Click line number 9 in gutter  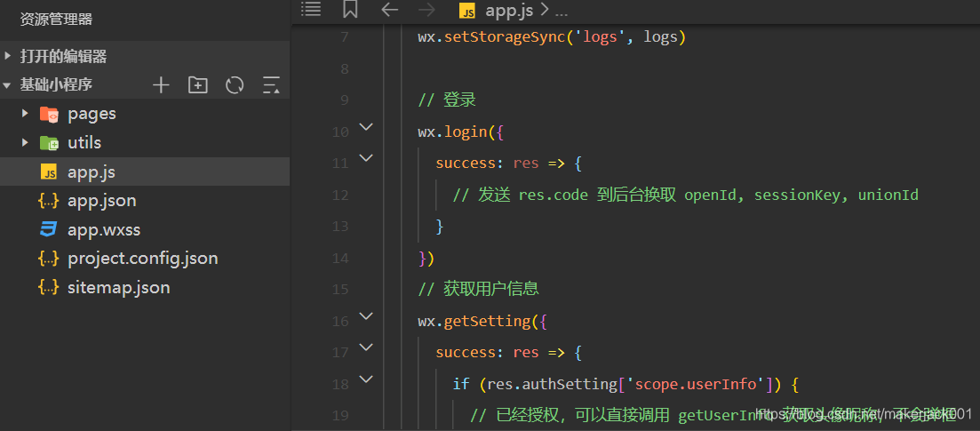pyautogui.click(x=345, y=100)
